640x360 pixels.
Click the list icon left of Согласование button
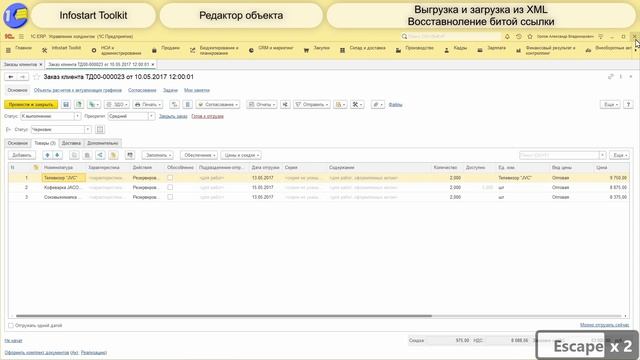point(187,104)
